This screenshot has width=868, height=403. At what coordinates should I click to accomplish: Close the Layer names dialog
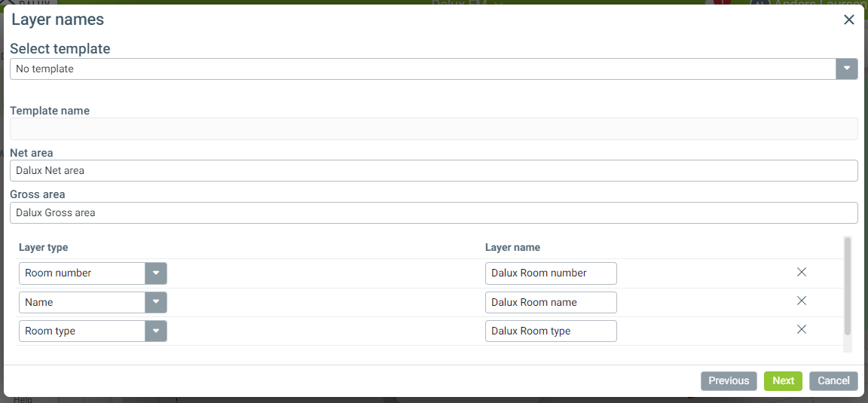click(x=848, y=20)
